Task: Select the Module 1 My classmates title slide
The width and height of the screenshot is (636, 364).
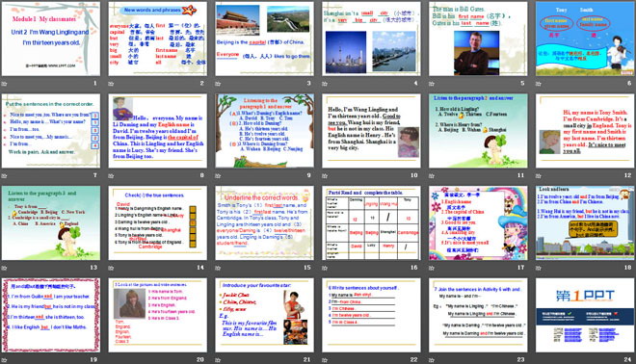Action: 51,39
